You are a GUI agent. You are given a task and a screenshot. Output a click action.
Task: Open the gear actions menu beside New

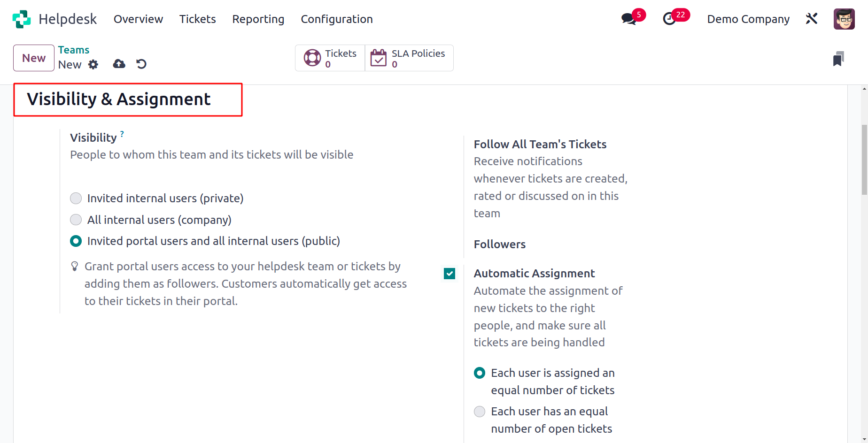tap(93, 64)
